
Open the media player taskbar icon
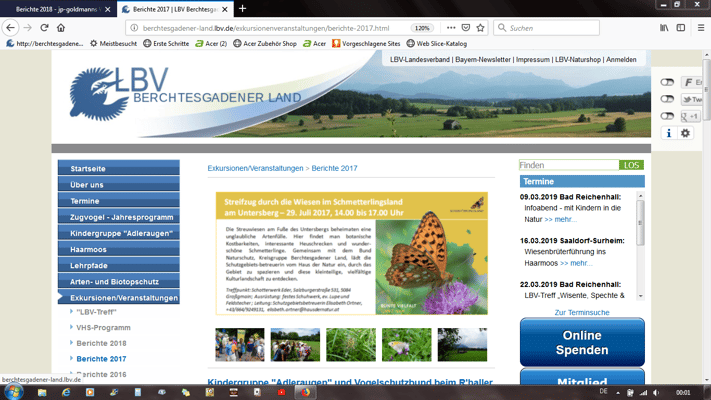point(90,392)
